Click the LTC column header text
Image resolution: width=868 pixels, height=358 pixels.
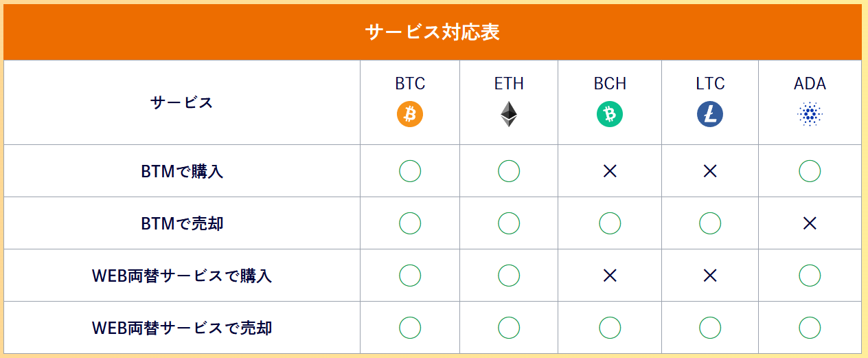pos(710,84)
